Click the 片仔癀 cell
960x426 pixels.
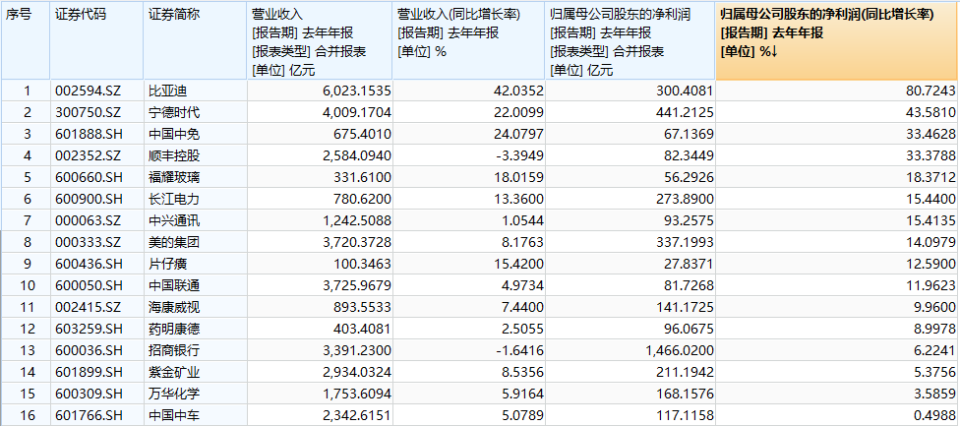click(x=167, y=264)
